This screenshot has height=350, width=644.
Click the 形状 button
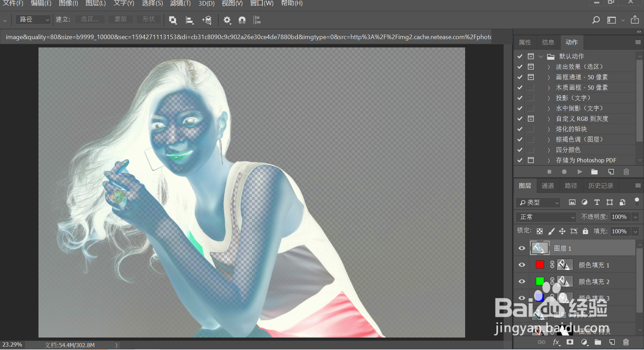click(x=149, y=19)
